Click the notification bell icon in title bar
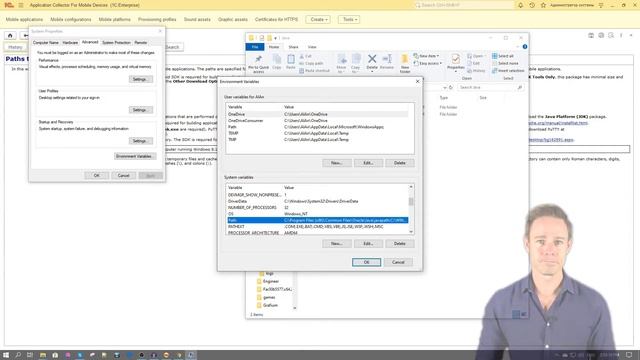This screenshot has height=360, width=640. [x=520, y=5]
